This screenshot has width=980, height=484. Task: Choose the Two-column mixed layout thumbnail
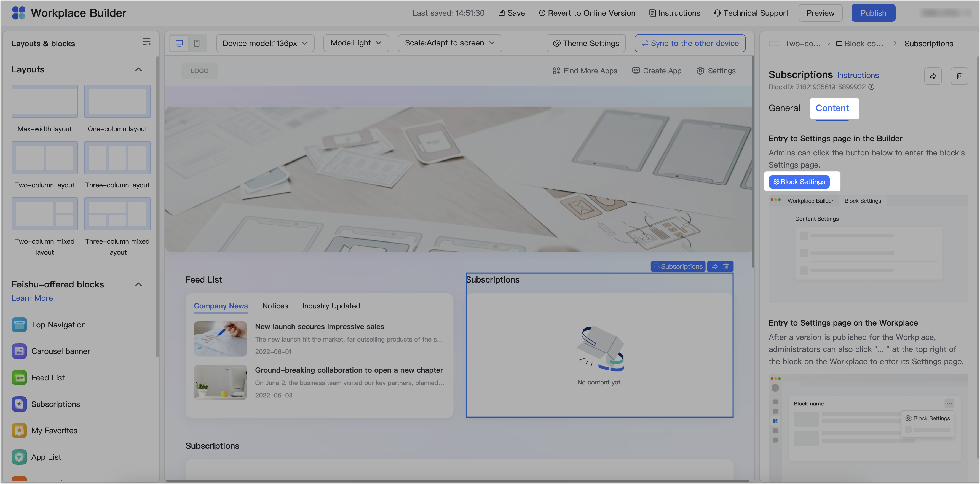coord(44,214)
